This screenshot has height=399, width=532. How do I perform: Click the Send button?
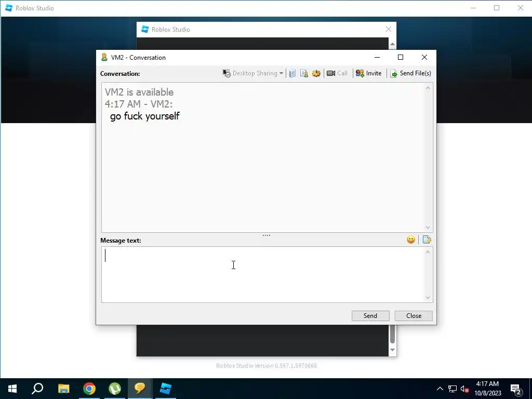pyautogui.click(x=370, y=315)
